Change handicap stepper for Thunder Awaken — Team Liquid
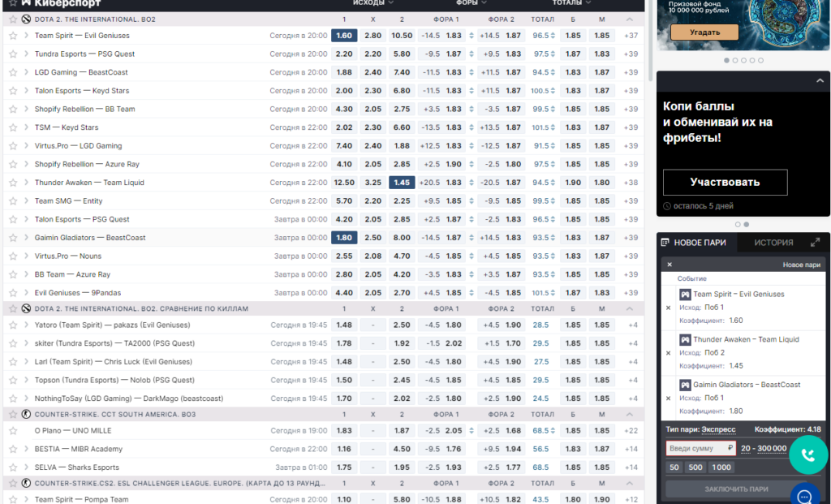 [471, 183]
